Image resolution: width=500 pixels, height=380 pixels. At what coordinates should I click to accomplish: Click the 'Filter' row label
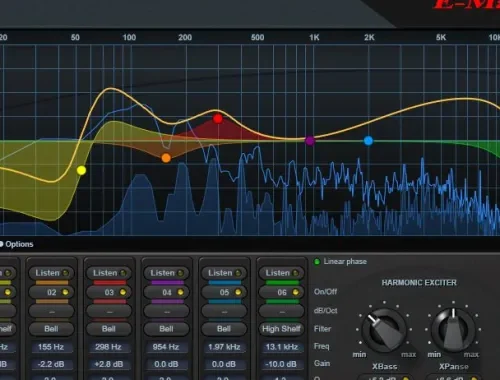(x=322, y=329)
